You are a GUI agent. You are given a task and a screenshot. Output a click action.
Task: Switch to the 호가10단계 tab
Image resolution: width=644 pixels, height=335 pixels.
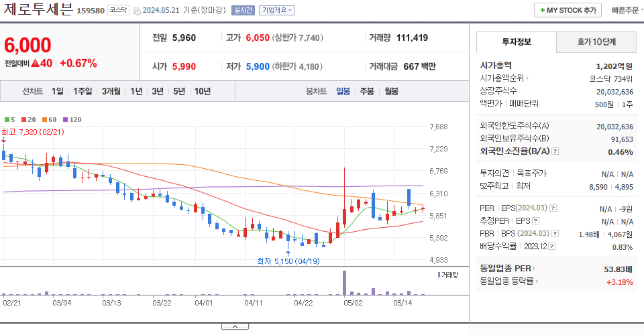[596, 42]
